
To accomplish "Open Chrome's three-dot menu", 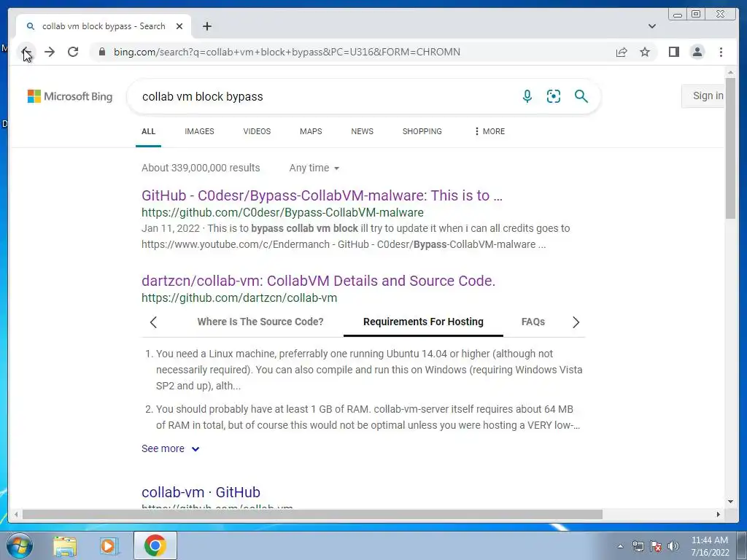I will 721,52.
